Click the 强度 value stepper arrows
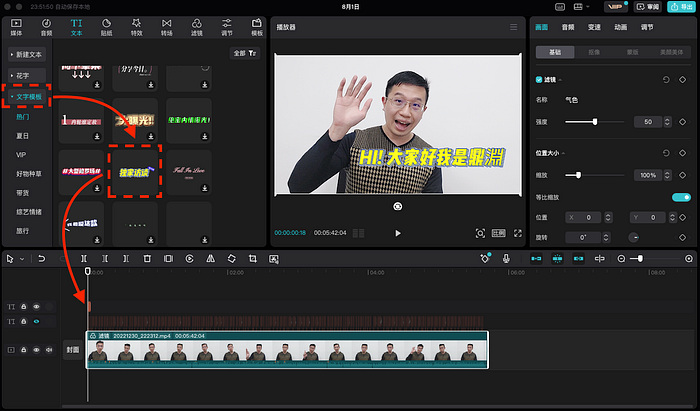Viewport: 700px width, 411px height. pos(667,122)
